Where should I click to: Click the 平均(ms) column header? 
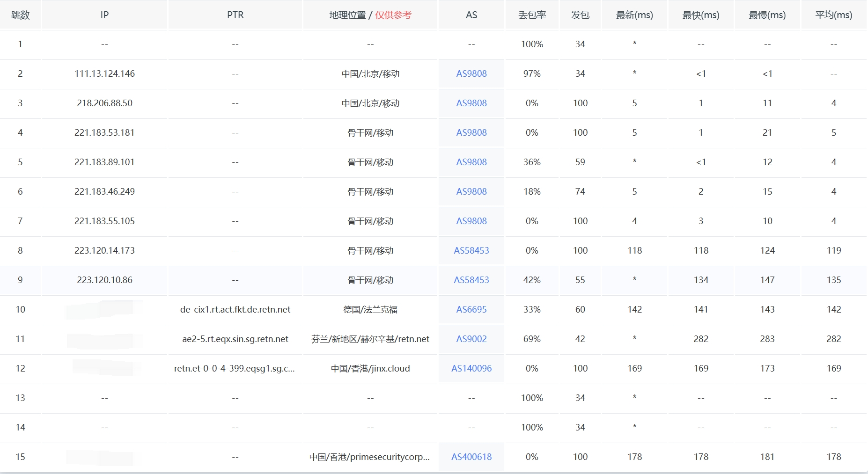point(834,15)
